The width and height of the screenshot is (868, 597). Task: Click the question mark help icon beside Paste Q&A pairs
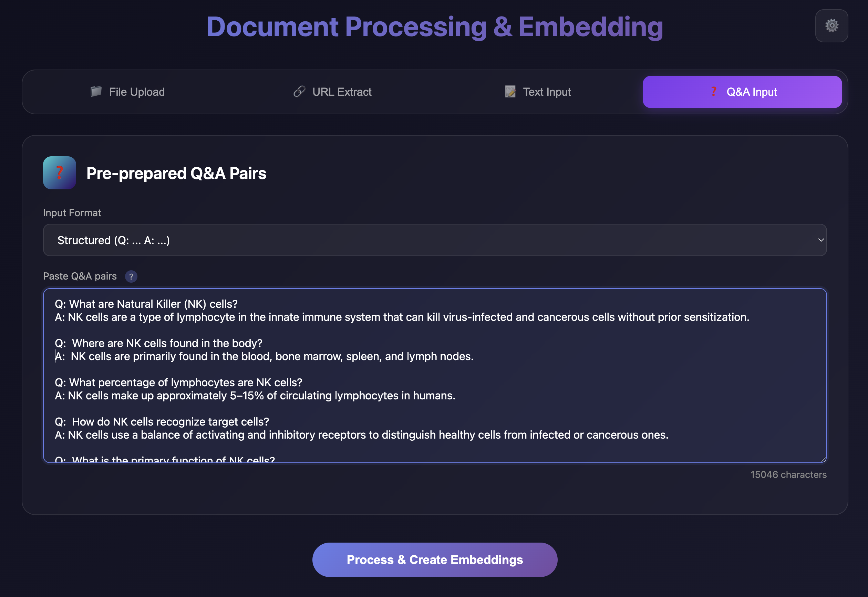(x=131, y=276)
